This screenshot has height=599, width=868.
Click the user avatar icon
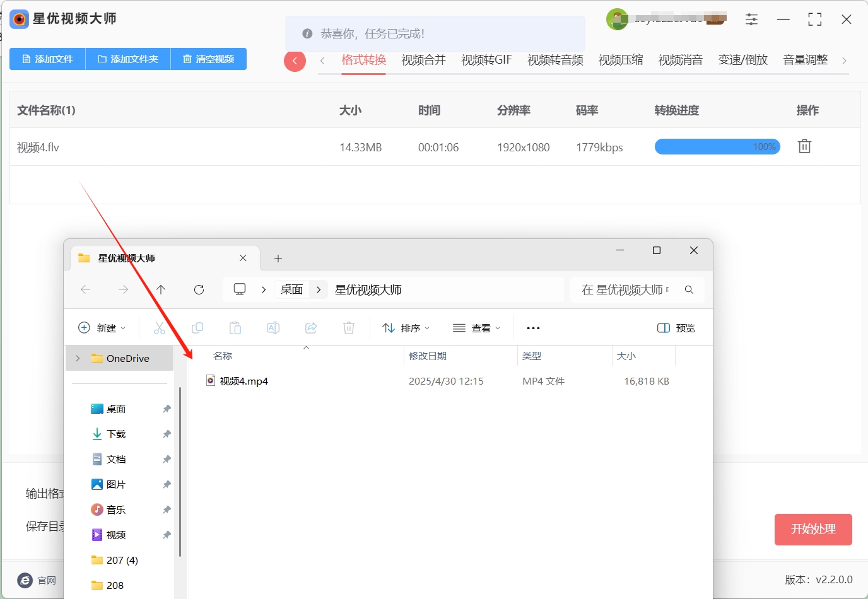pyautogui.click(x=617, y=20)
